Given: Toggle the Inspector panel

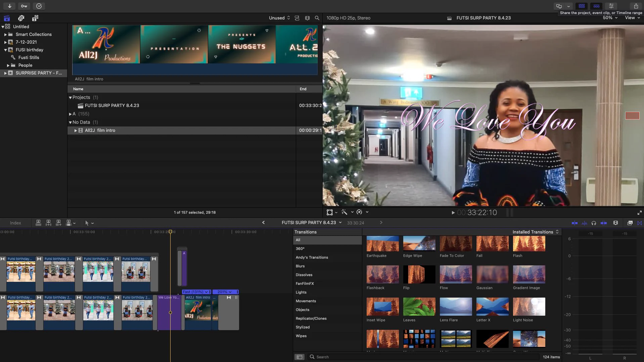Looking at the screenshot, I should pos(611,6).
